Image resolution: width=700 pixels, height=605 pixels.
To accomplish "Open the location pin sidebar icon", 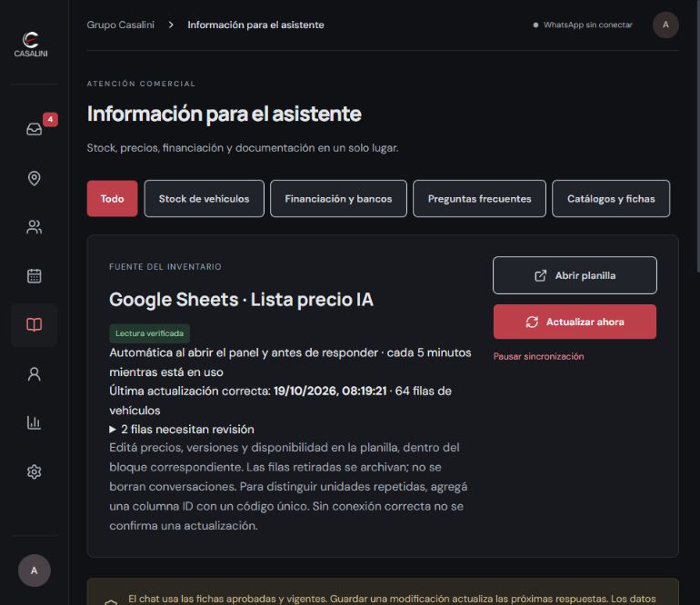I will [35, 178].
